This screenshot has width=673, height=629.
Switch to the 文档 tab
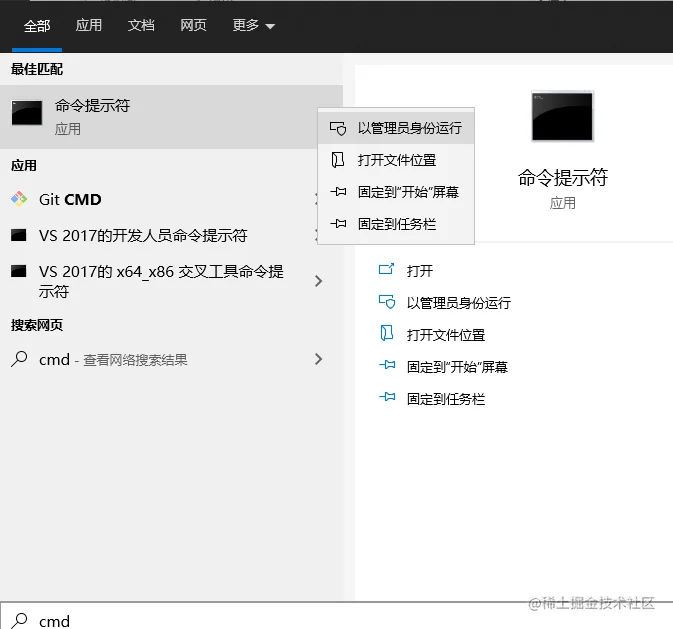pos(141,25)
